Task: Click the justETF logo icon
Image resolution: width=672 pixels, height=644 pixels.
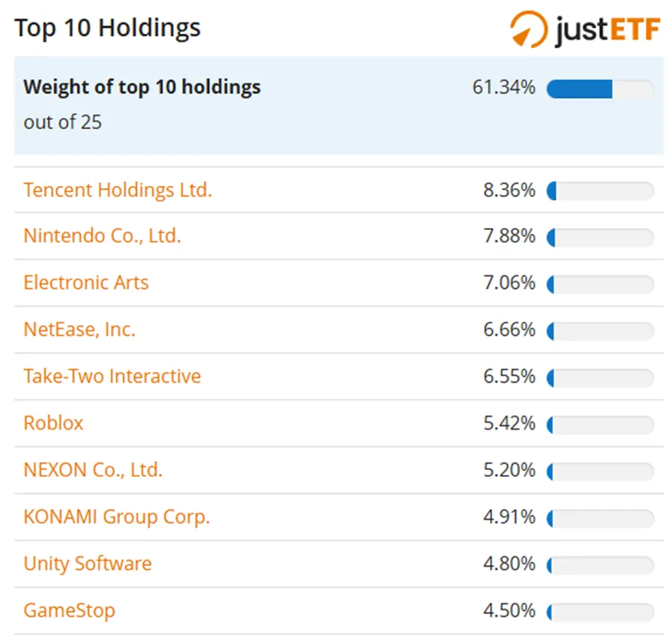Action: [528, 28]
